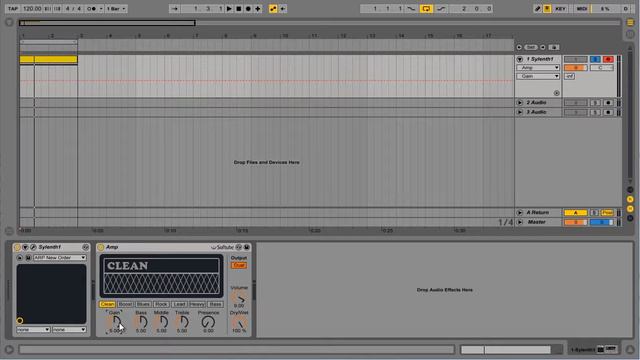Toggle Sylenth1 device activator

17,247
